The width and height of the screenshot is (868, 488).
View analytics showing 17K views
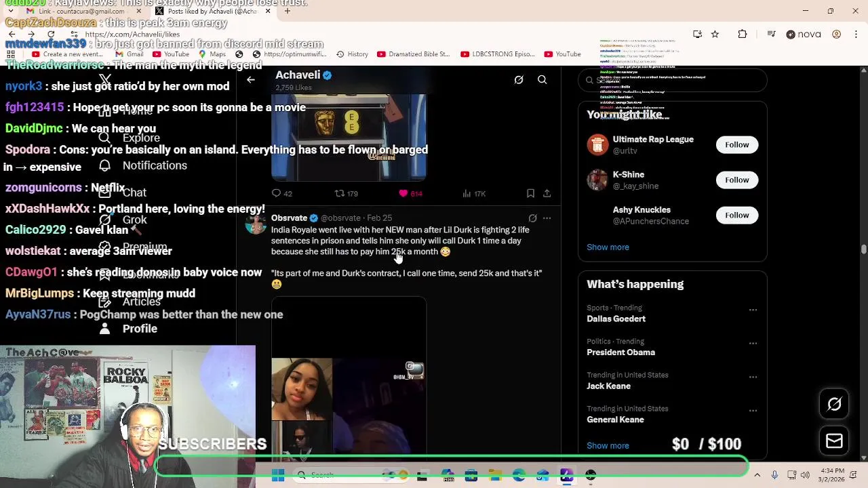click(x=474, y=194)
